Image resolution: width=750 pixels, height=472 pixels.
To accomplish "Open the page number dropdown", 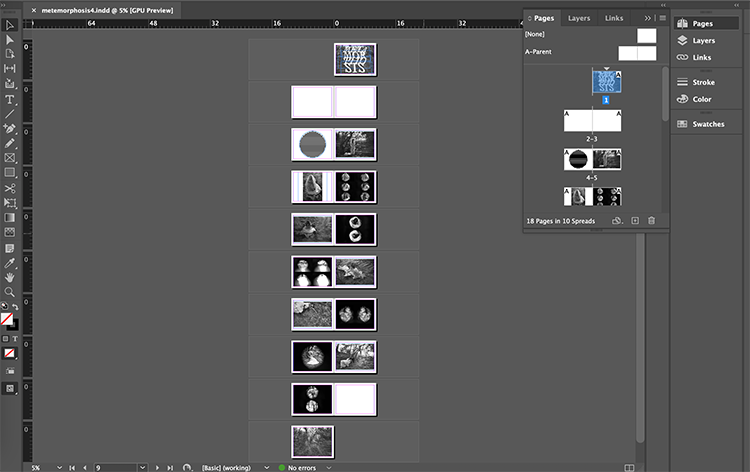I will pyautogui.click(x=141, y=467).
